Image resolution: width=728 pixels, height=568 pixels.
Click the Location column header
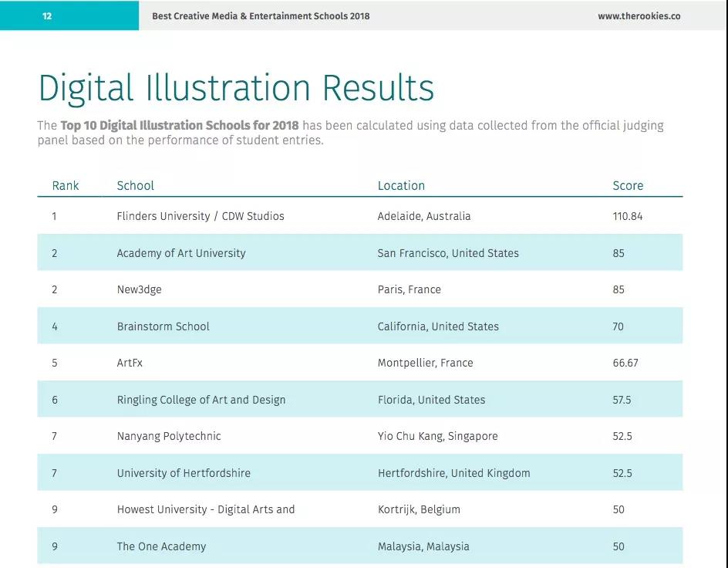click(401, 185)
